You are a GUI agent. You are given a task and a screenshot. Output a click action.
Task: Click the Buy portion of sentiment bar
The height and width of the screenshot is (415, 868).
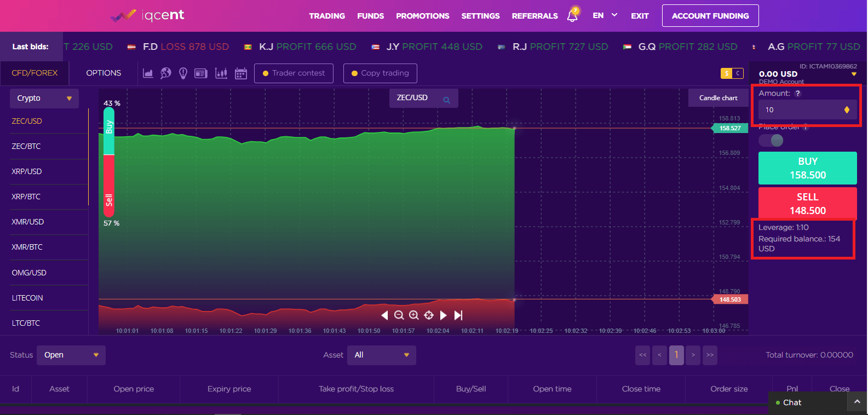pyautogui.click(x=109, y=130)
